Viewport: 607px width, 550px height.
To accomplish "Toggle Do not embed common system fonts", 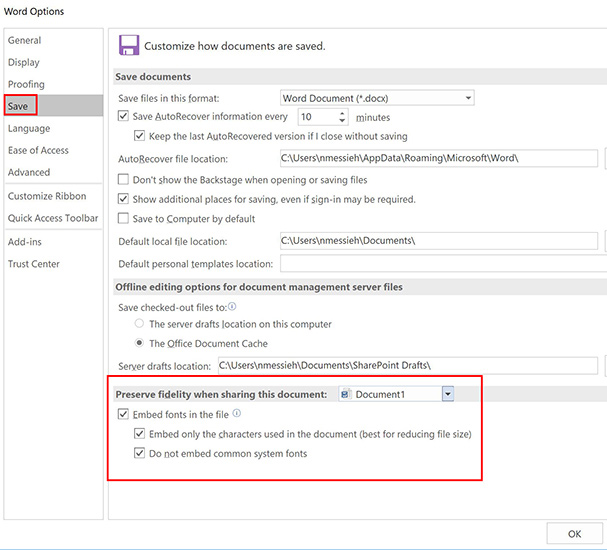I will point(140,454).
